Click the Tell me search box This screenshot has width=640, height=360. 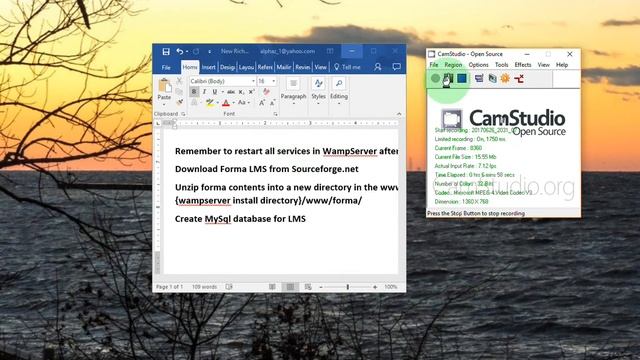347,67
